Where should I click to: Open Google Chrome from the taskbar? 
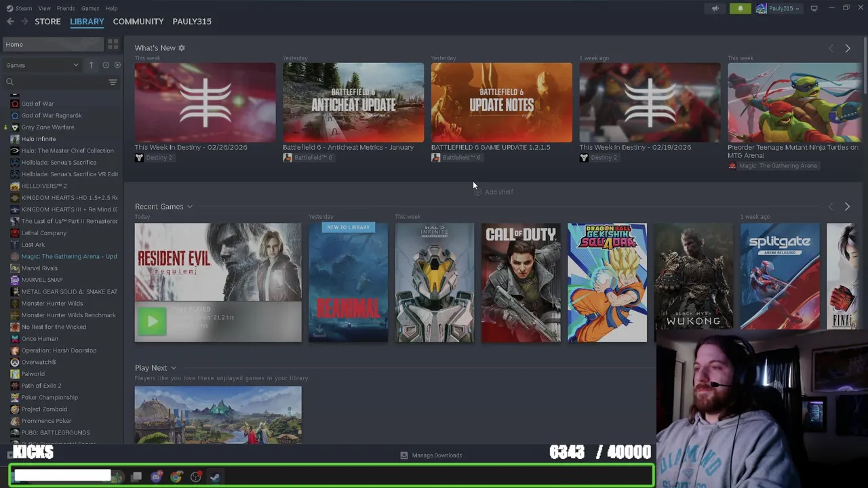(176, 476)
